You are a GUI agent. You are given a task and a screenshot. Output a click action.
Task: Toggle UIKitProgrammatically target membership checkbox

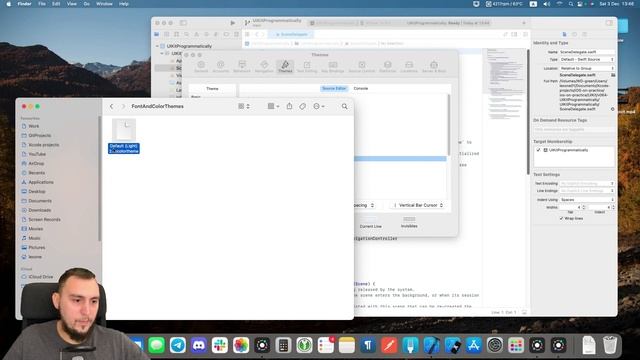(x=538, y=150)
